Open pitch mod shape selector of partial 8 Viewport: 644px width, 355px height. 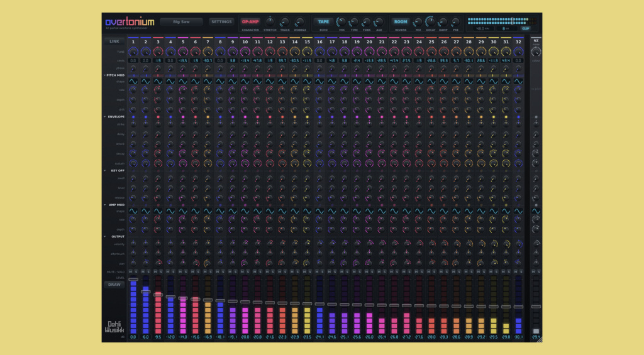tap(220, 82)
